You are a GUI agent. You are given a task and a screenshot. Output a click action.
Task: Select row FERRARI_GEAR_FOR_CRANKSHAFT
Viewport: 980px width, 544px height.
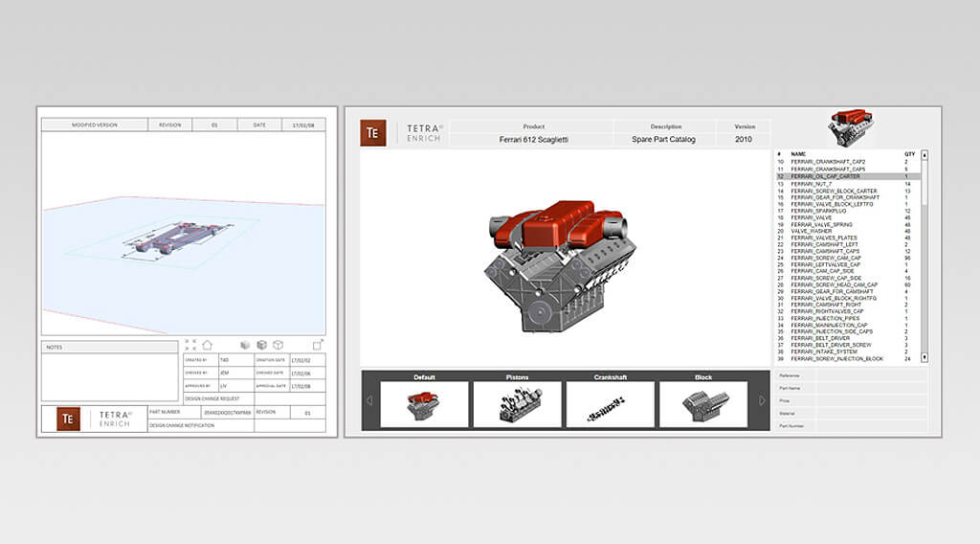point(848,197)
